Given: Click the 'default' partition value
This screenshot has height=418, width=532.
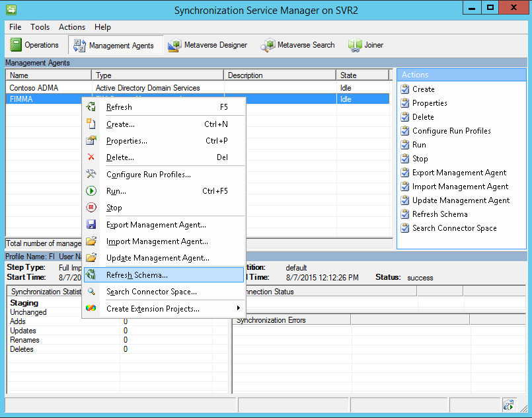Looking at the screenshot, I should point(296,268).
